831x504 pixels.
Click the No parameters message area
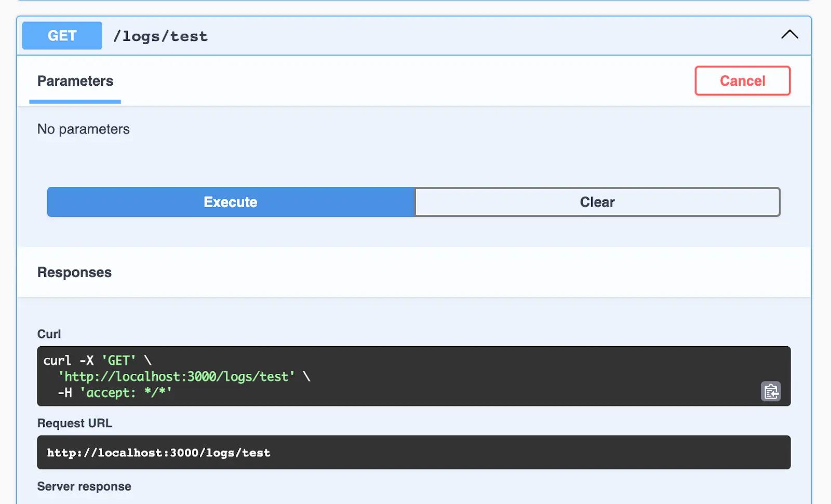click(83, 129)
